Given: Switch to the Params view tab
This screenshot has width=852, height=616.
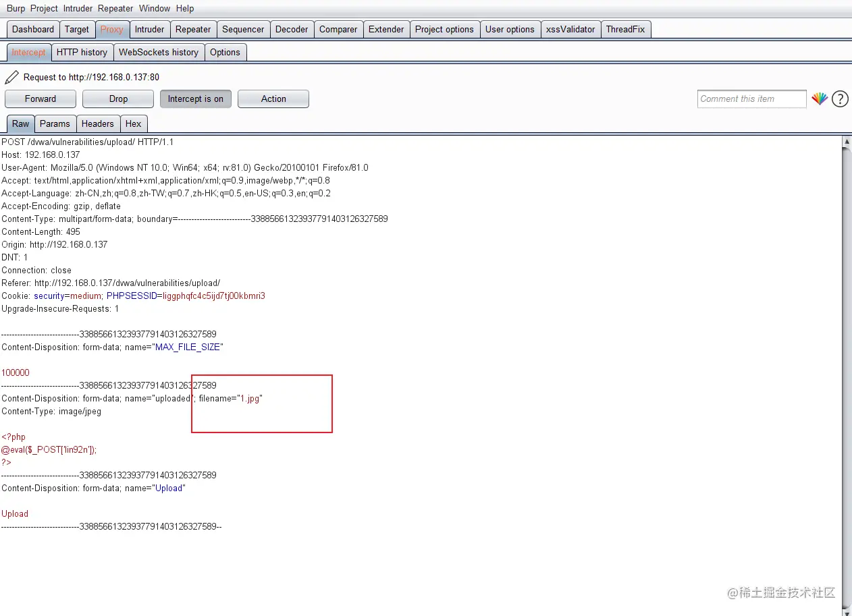Looking at the screenshot, I should pyautogui.click(x=55, y=123).
